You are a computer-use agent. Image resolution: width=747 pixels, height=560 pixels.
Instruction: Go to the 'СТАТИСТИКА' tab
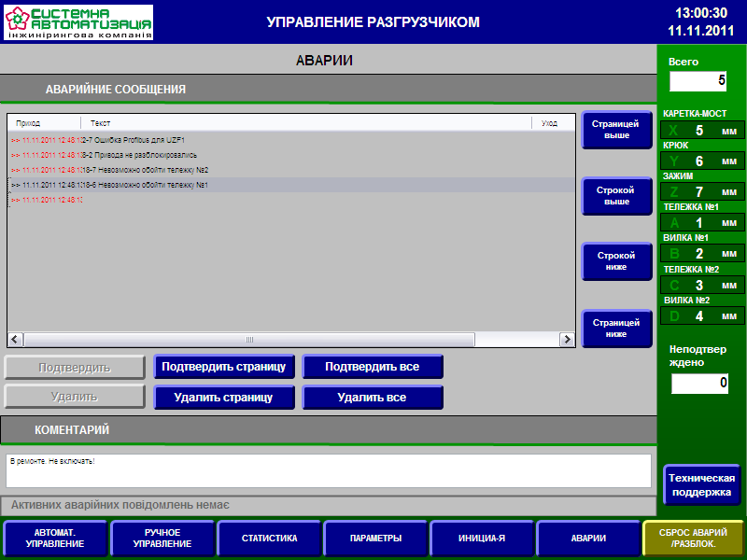[x=269, y=539]
